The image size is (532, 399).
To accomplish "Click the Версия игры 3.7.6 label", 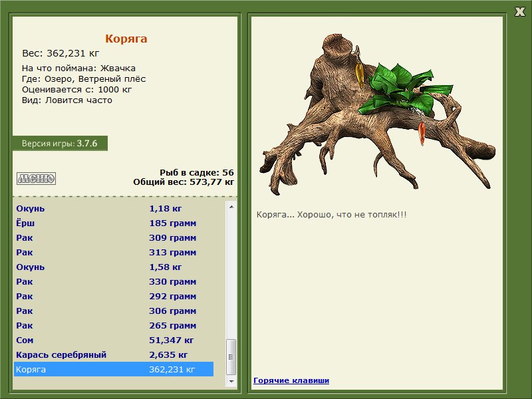I will 60,143.
